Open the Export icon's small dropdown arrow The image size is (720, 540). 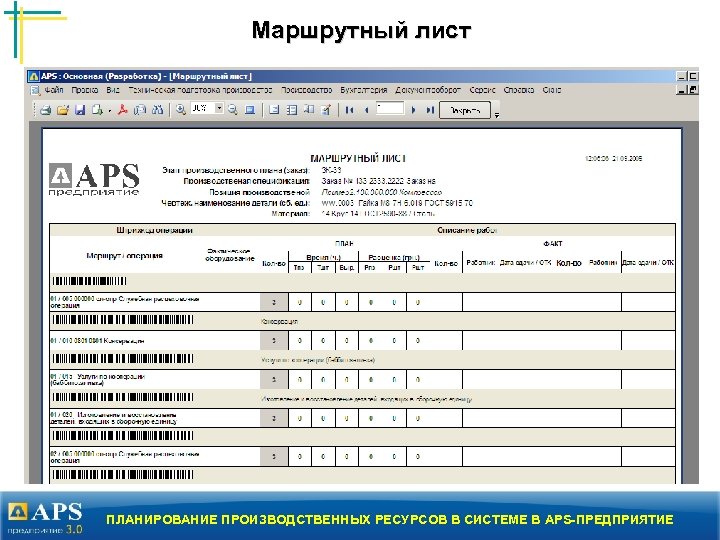point(109,111)
